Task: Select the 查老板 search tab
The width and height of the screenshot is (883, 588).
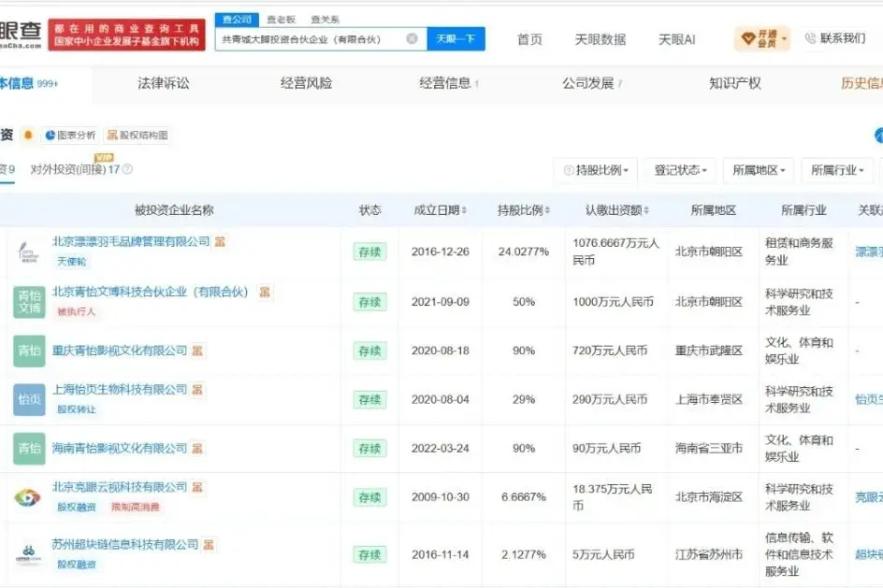Action: 281,19
